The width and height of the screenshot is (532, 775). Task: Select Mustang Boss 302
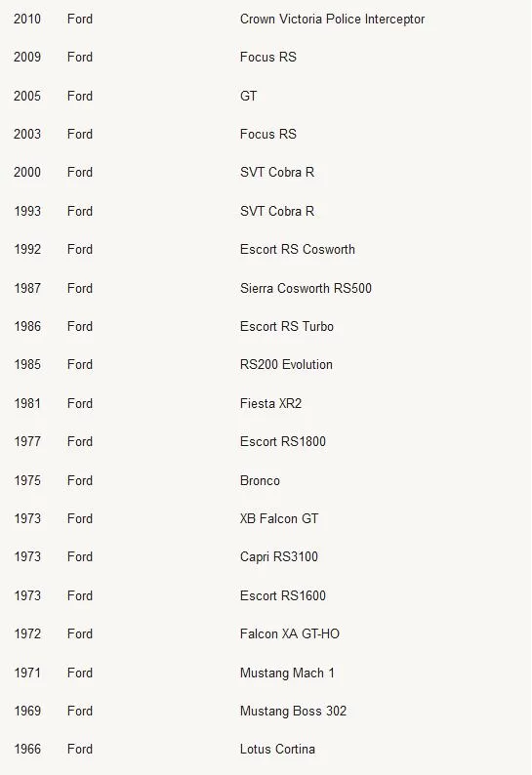[293, 711]
